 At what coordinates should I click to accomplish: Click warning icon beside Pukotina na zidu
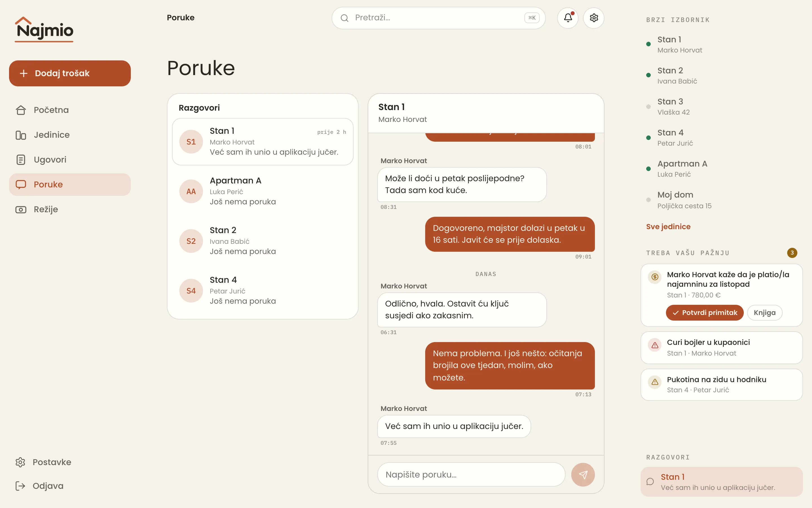click(x=655, y=382)
